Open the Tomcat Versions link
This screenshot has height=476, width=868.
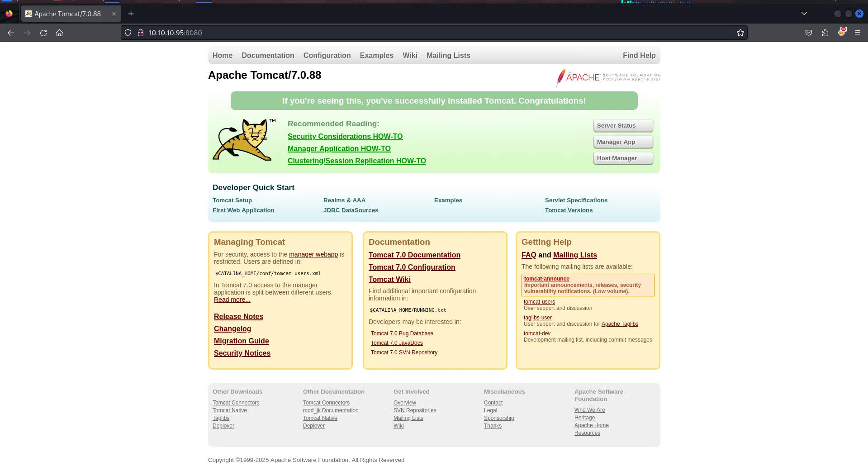click(x=569, y=210)
